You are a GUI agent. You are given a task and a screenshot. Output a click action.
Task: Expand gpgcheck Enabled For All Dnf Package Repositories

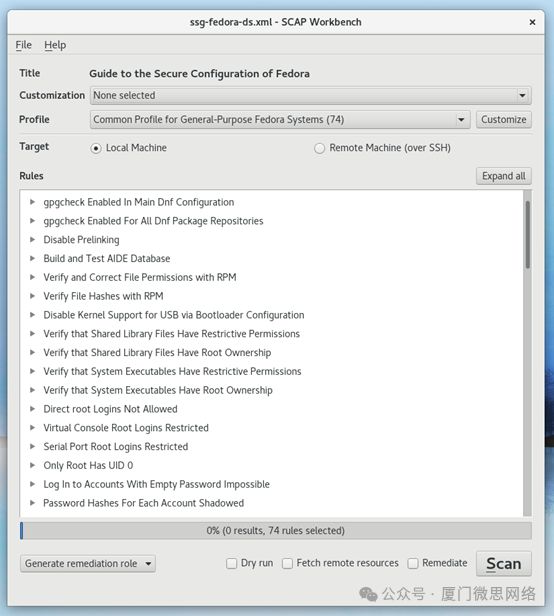pos(33,221)
